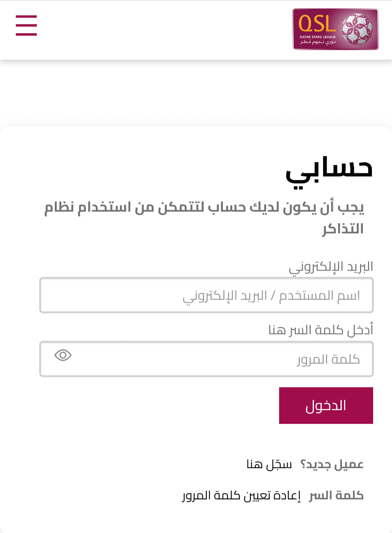The width and height of the screenshot is (392, 533).
Task: Click the الدخول login button
Action: [326, 405]
